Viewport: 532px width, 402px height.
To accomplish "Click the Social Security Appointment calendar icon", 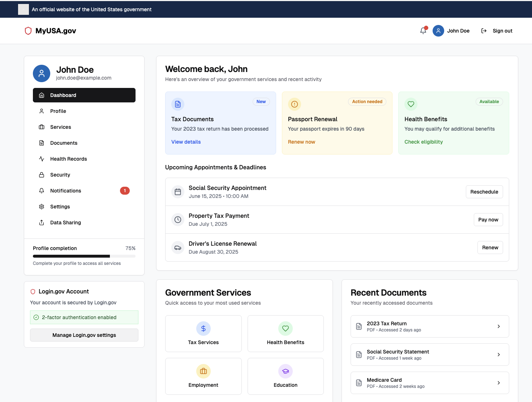I will point(178,192).
